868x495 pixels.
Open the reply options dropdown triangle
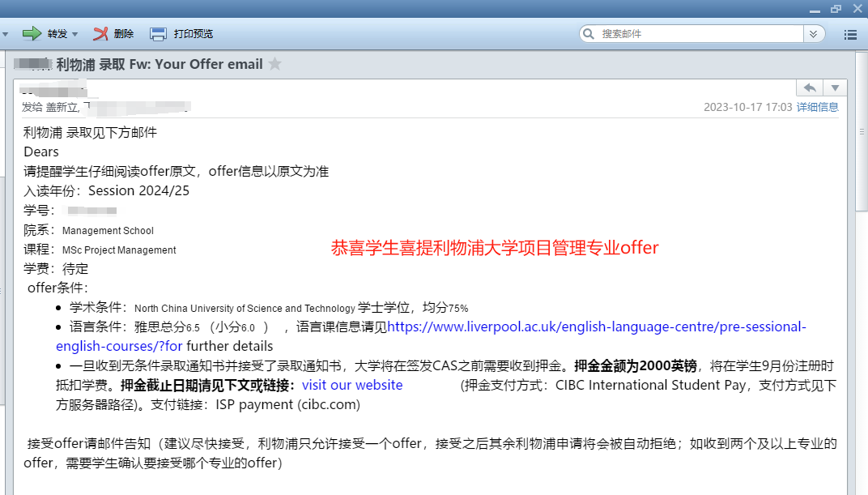(x=835, y=87)
